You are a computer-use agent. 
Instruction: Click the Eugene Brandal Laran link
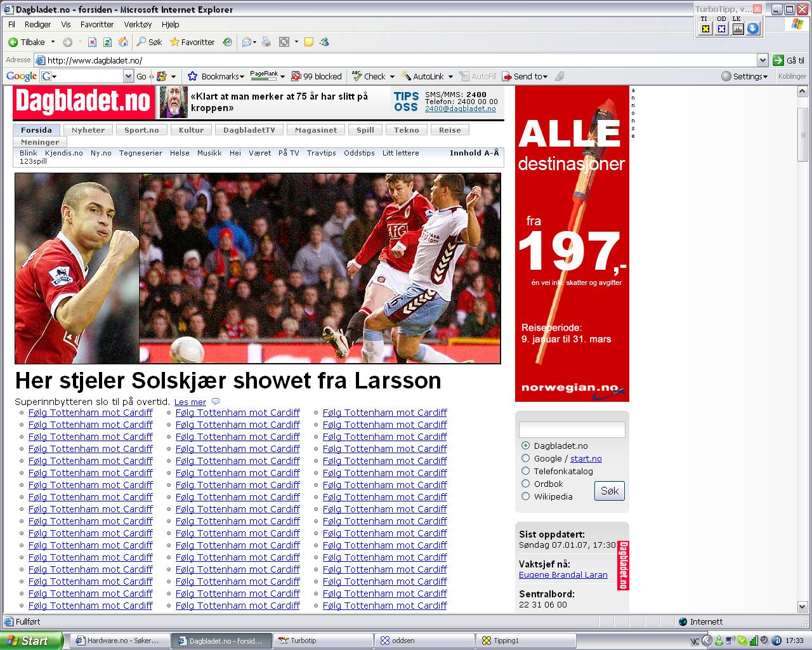pyautogui.click(x=563, y=574)
